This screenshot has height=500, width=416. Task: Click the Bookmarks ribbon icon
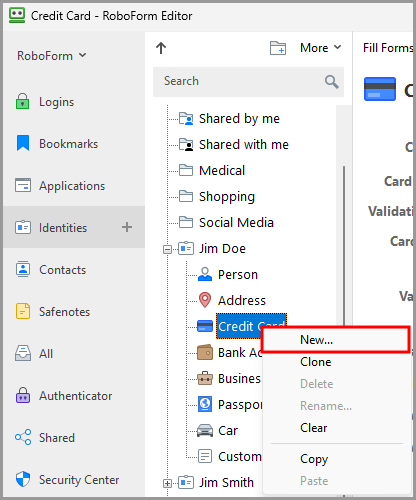point(23,143)
